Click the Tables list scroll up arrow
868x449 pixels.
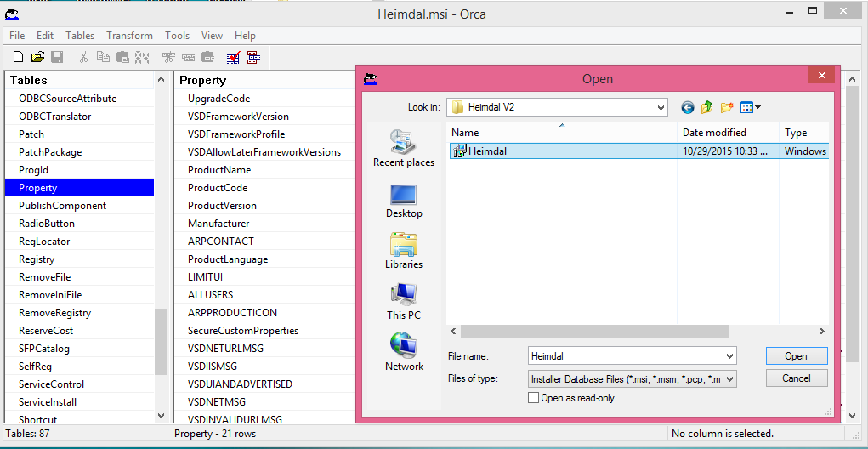[161, 80]
